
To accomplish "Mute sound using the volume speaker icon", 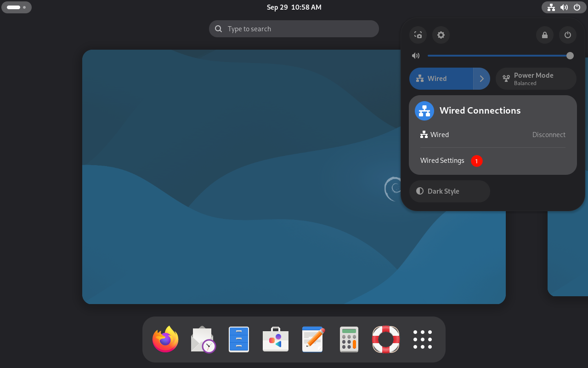I will click(x=416, y=56).
